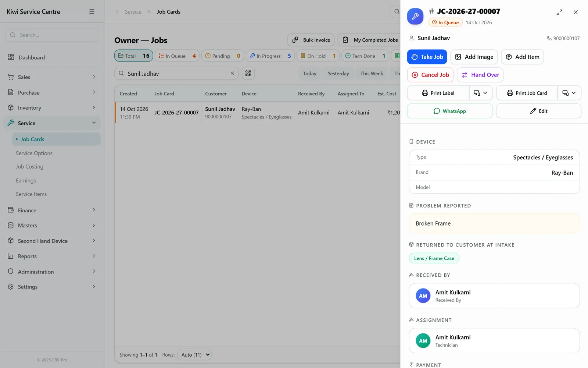Image resolution: width=588 pixels, height=368 pixels.
Task: Show jobs from Yesterday
Action: tap(338, 73)
